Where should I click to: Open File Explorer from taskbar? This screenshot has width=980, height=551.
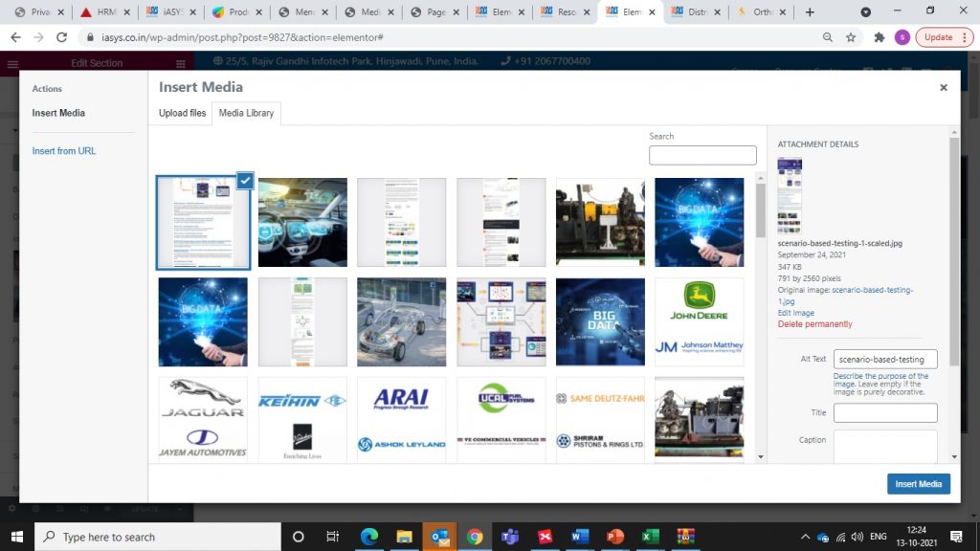click(x=405, y=537)
